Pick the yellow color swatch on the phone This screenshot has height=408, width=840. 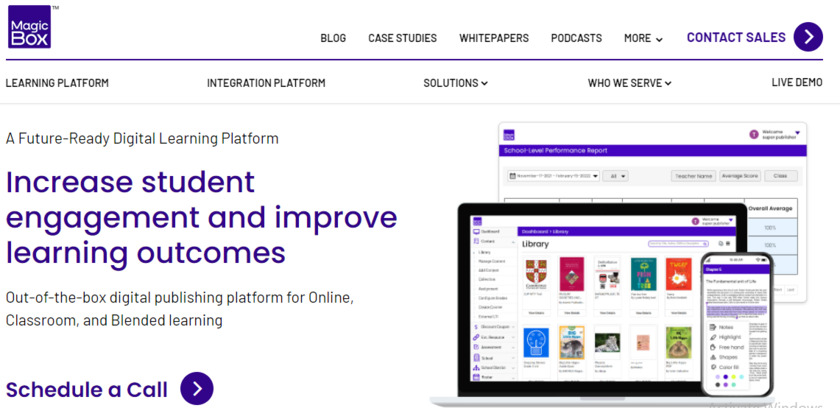tap(733, 377)
